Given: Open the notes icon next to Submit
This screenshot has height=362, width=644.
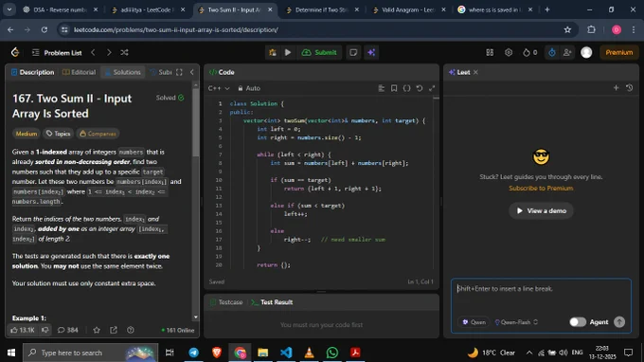Looking at the screenshot, I should click(x=353, y=52).
